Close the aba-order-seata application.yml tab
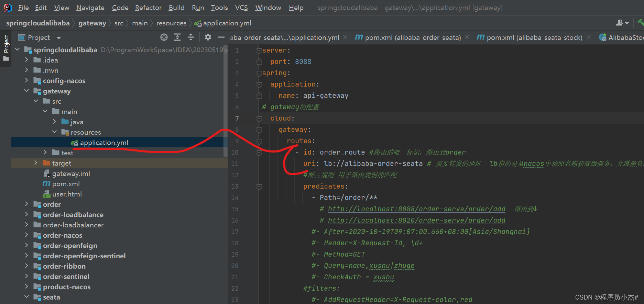Image resolution: width=644 pixels, height=304 pixels. click(345, 37)
